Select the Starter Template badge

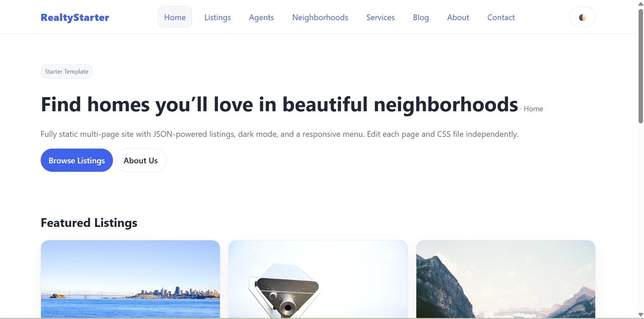[67, 71]
